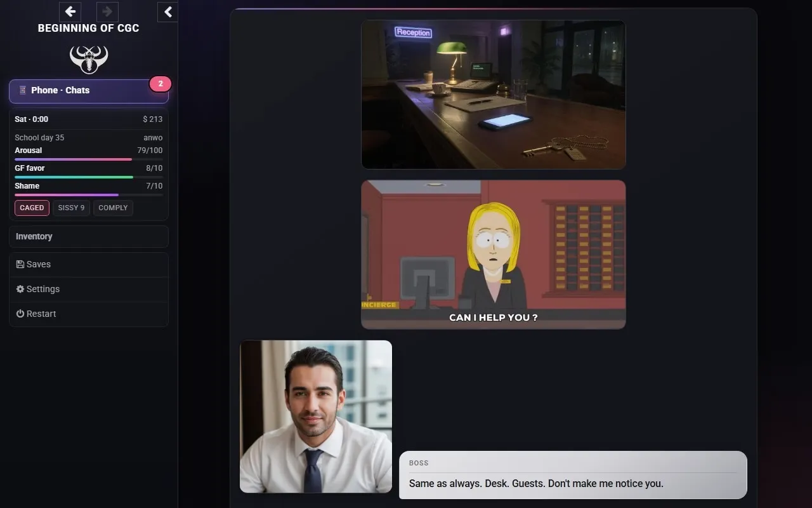Click the Arousal progress bar
This screenshot has height=508, width=812.
click(x=89, y=159)
